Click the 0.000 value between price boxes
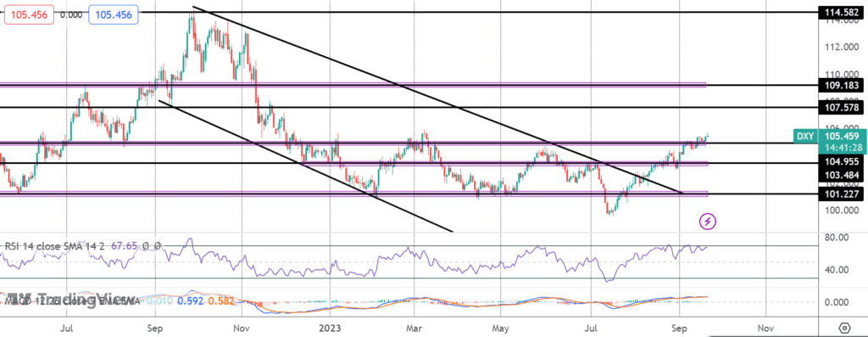 [x=71, y=15]
